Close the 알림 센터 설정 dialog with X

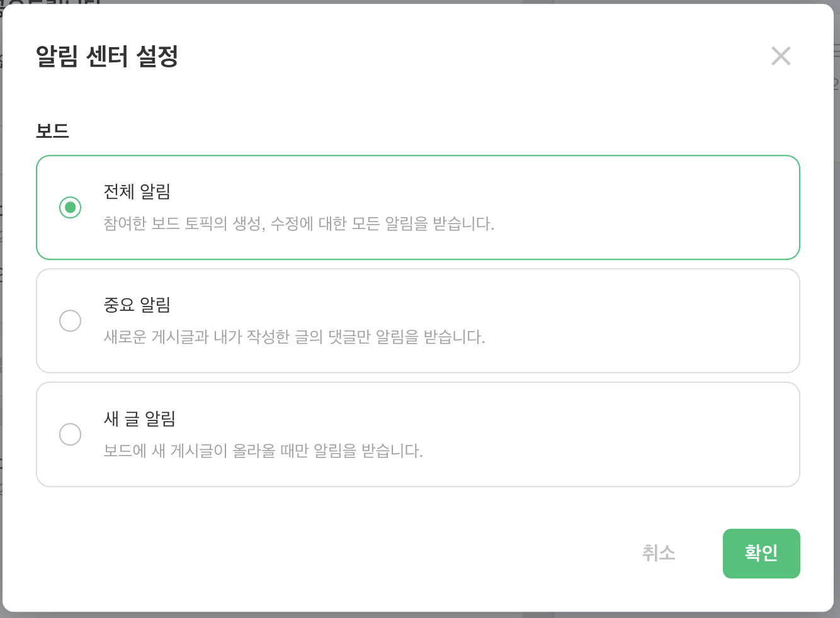click(x=781, y=56)
